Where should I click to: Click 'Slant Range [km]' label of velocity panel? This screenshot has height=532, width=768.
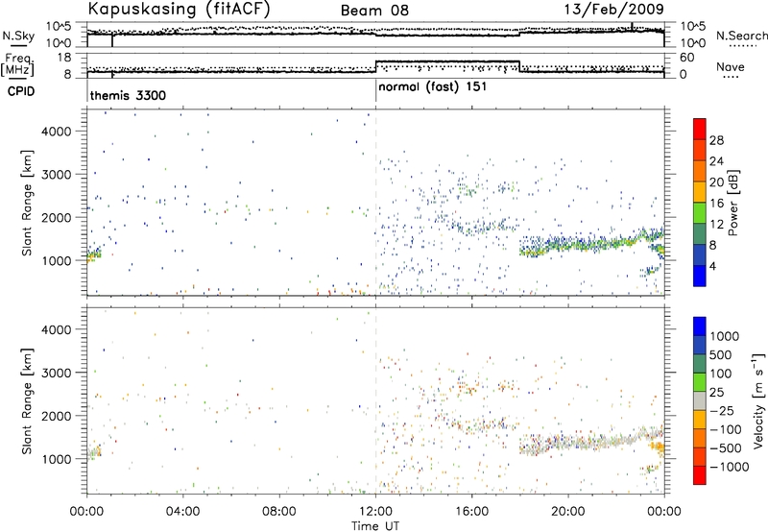28,400
